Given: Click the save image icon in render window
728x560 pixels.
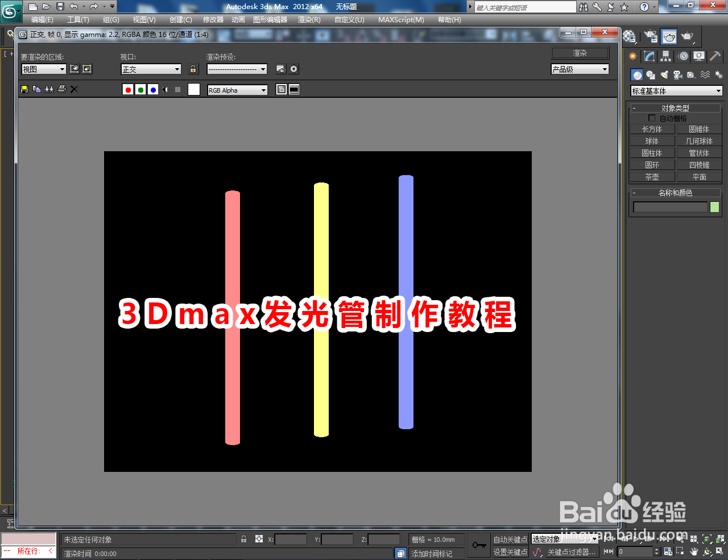Looking at the screenshot, I should [23, 89].
